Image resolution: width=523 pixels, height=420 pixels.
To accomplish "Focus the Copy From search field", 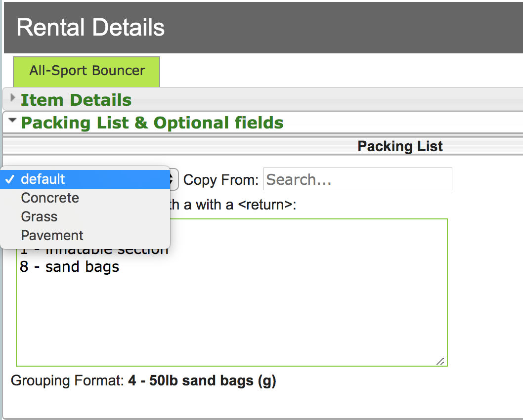I will (357, 179).
